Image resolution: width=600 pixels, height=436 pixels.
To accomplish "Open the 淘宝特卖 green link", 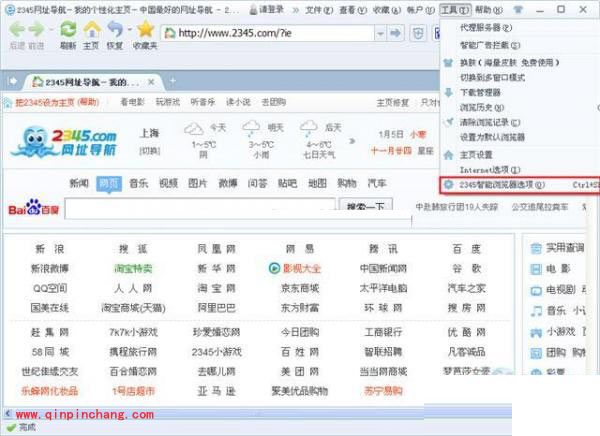I will [133, 269].
